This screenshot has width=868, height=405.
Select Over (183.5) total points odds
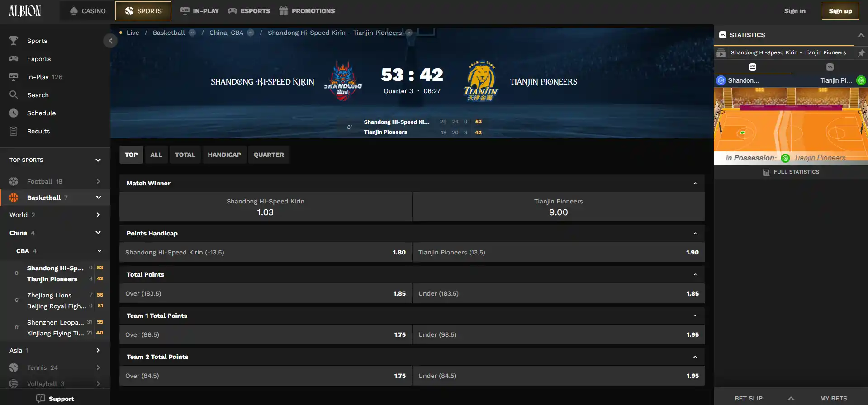266,293
